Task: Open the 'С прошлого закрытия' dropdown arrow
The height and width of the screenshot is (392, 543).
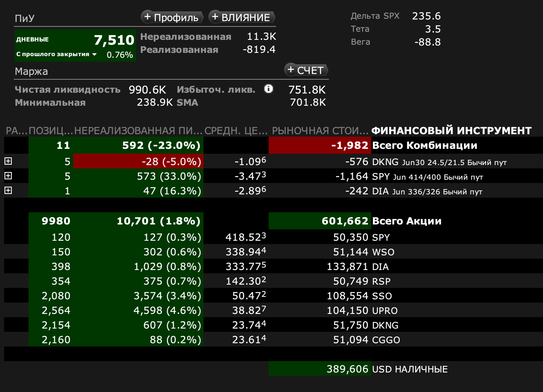Action: click(x=94, y=54)
